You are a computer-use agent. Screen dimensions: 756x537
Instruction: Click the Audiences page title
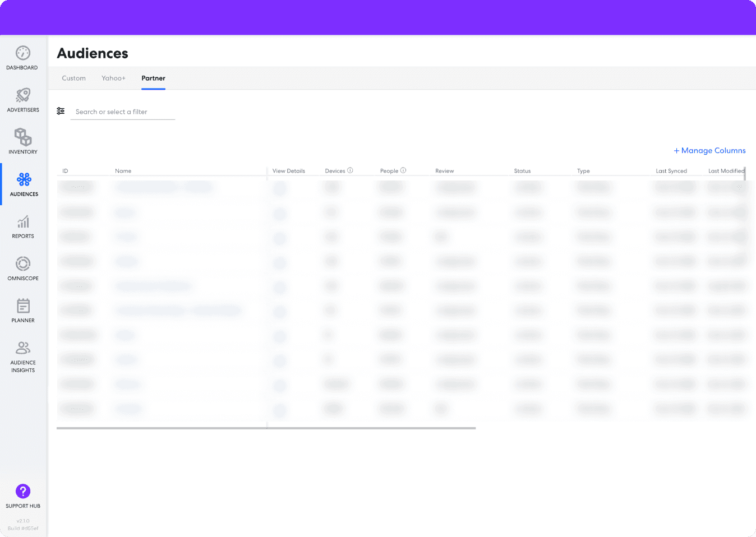click(x=93, y=53)
